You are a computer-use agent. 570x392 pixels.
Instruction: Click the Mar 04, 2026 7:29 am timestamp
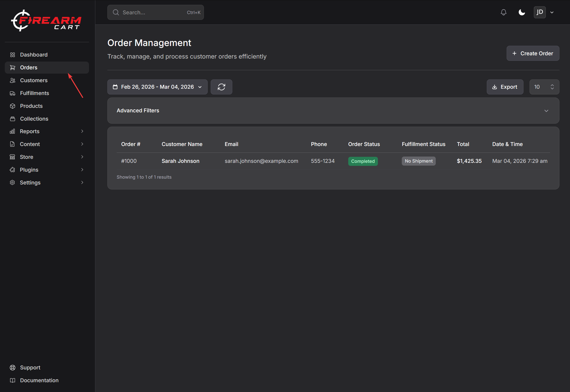tap(520, 161)
